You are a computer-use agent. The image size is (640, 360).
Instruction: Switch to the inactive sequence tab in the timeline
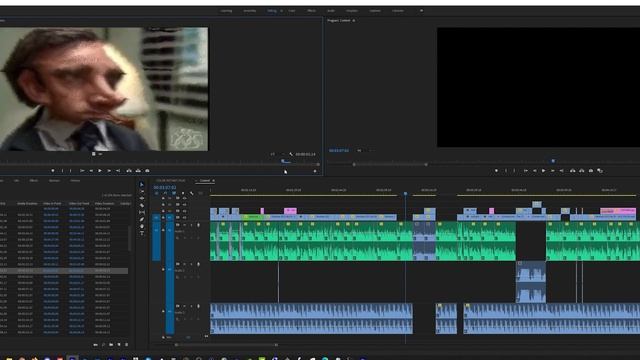coord(170,180)
